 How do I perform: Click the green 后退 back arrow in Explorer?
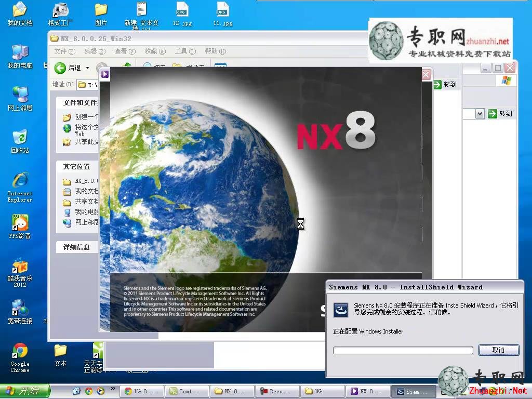(60, 68)
